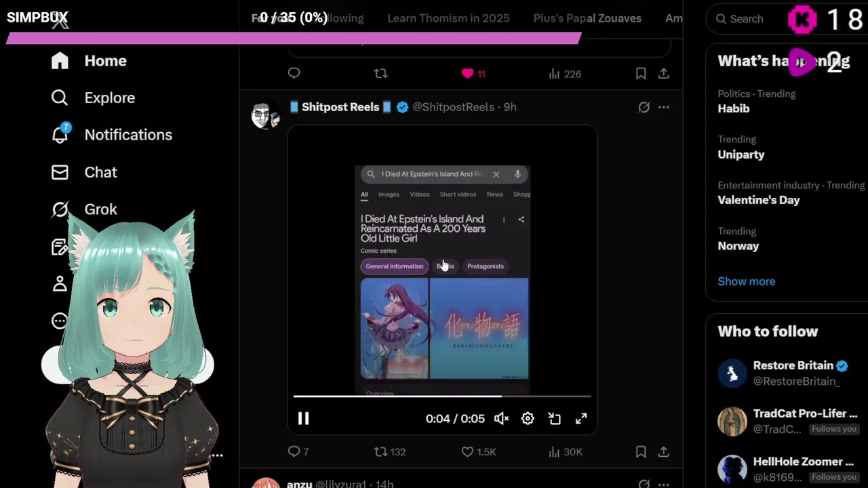Open the HellHole Zoomer profile
Viewport: 868px width, 488px height.
pos(803,462)
